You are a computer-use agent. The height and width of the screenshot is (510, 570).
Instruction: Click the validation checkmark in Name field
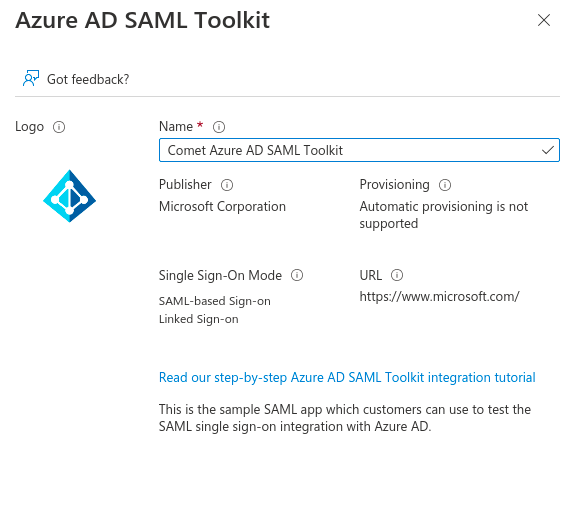548,150
